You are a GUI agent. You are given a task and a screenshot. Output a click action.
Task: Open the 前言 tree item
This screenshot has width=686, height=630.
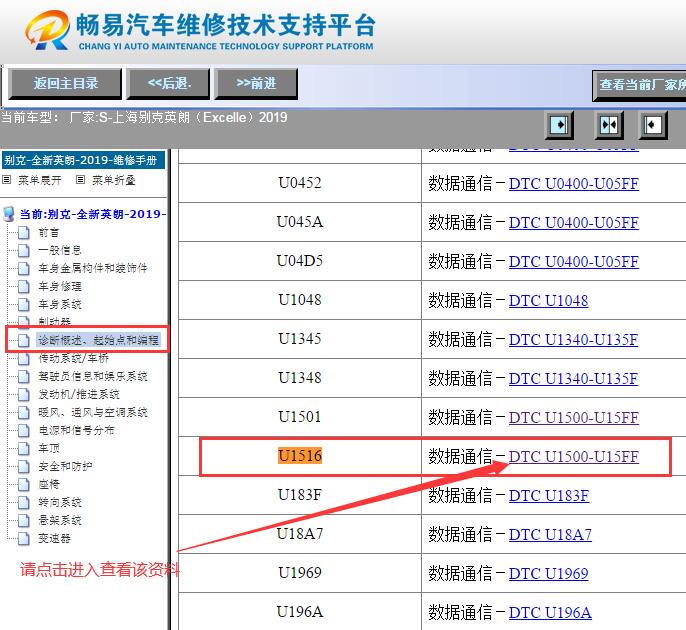(48, 232)
